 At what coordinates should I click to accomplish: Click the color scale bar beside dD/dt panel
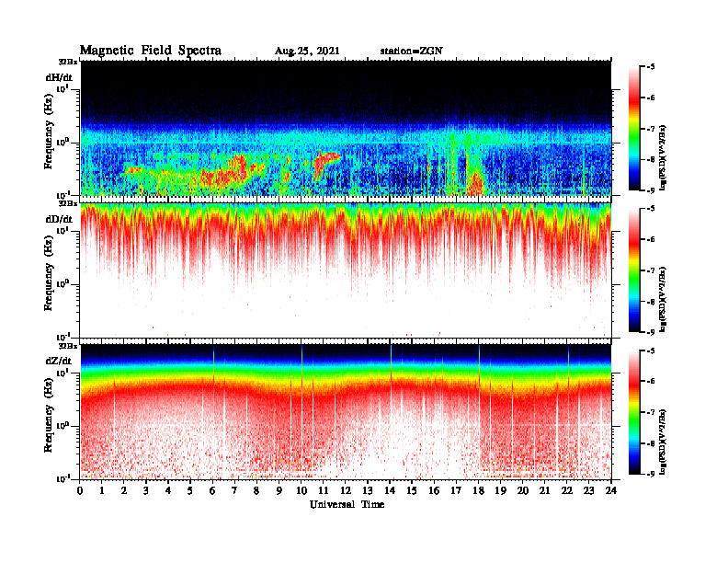[x=634, y=270]
